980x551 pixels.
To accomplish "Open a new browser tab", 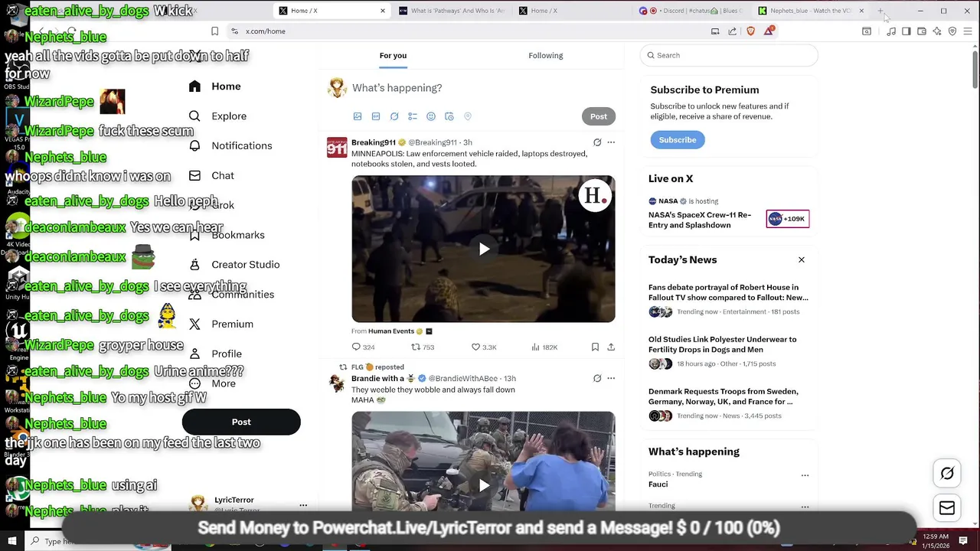I will pos(880,11).
